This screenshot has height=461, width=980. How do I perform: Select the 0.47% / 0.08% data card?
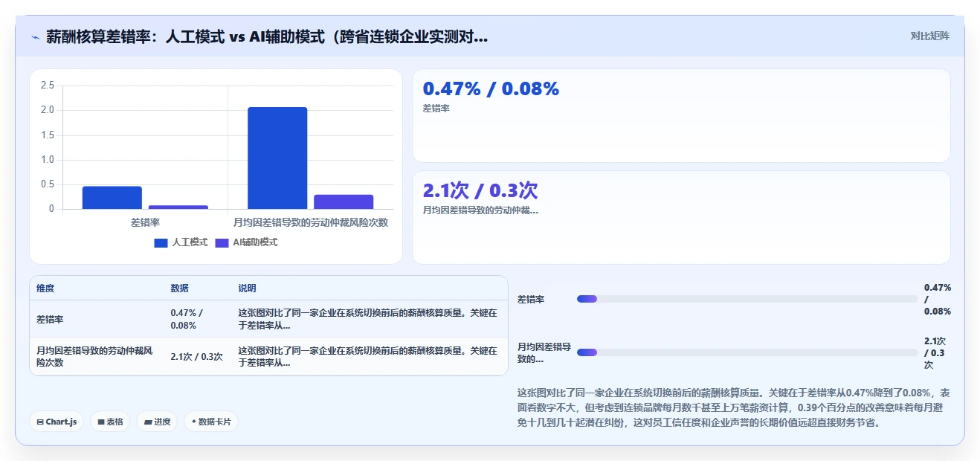681,115
